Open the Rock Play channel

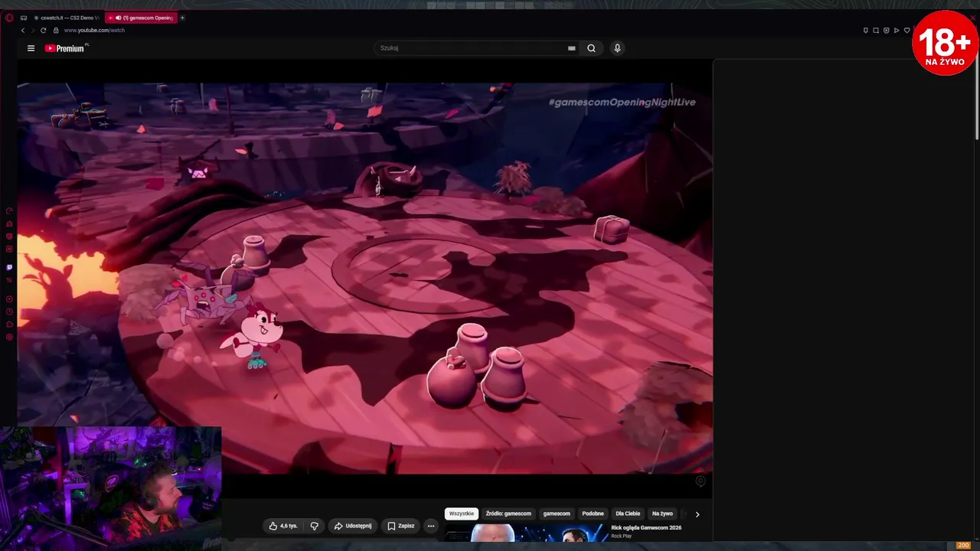point(621,536)
